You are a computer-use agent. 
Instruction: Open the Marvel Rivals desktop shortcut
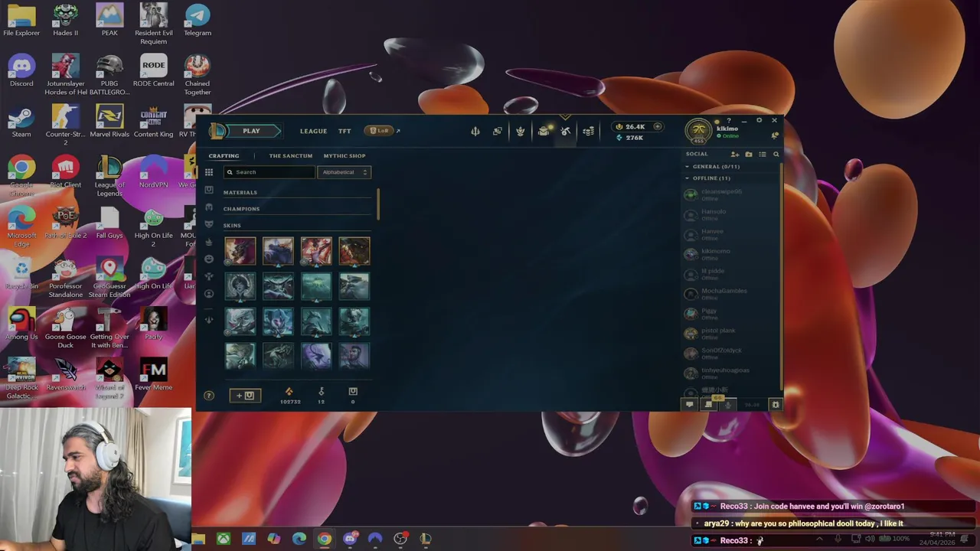109,122
